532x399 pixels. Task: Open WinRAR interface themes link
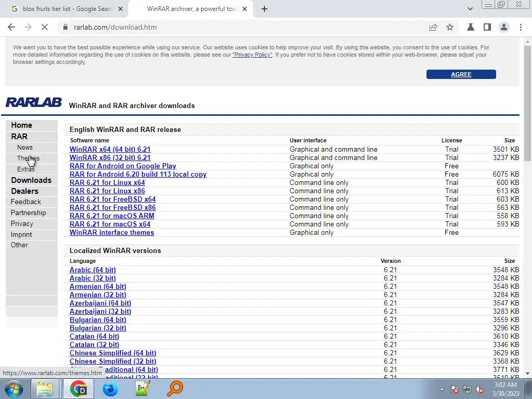pyautogui.click(x=112, y=232)
